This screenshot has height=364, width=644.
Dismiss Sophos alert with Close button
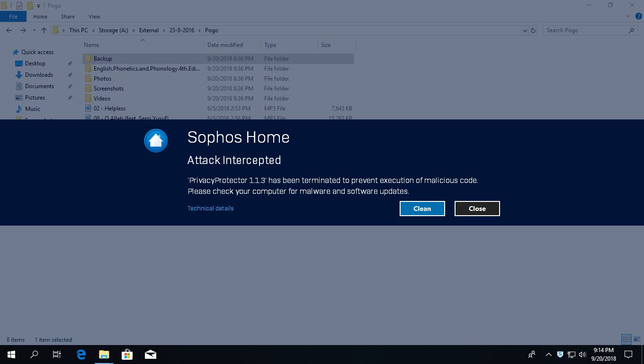[x=477, y=209]
